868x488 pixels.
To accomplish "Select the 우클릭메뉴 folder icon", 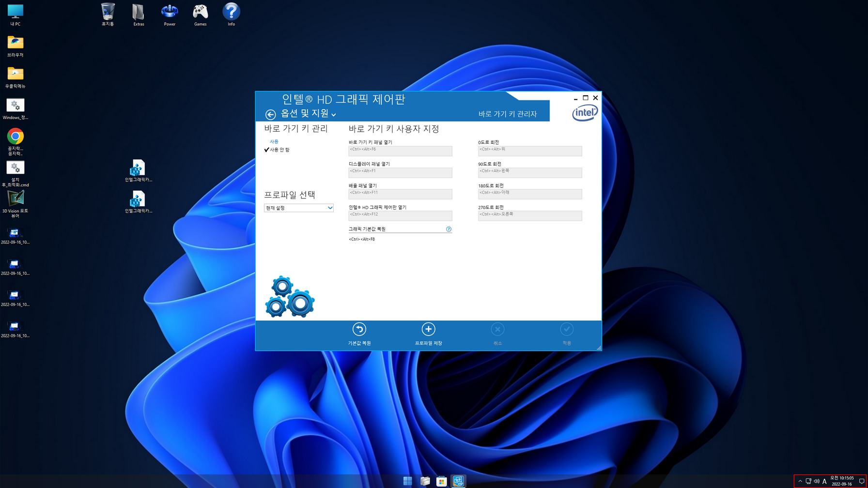I will (x=15, y=77).
